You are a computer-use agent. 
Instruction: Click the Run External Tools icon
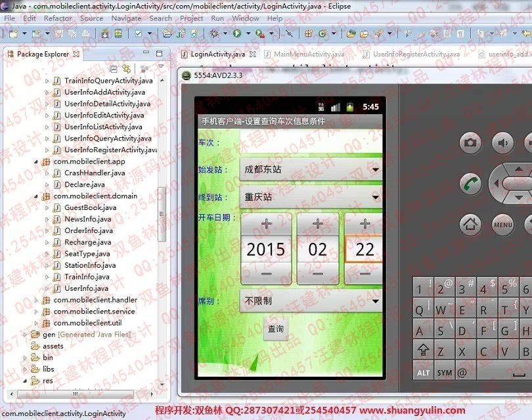[260, 33]
